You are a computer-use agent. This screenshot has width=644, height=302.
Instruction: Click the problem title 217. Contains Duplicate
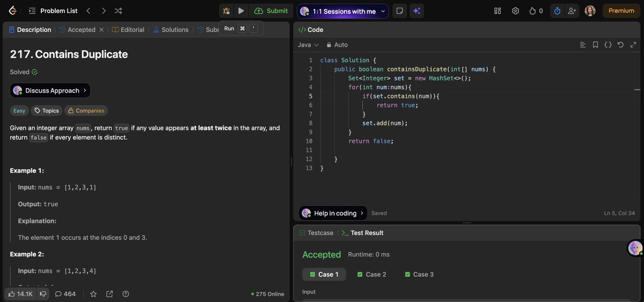tap(69, 54)
